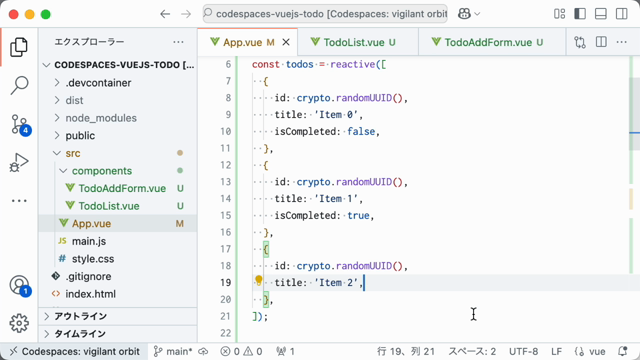Toggle the secondary sidebar layout button
The width and height of the screenshot is (640, 360).
[622, 14]
